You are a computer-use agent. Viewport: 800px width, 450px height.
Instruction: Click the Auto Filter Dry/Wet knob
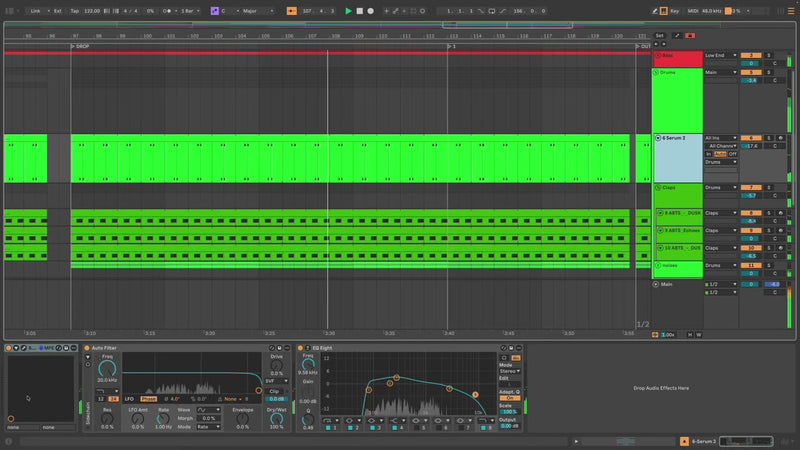click(x=277, y=418)
